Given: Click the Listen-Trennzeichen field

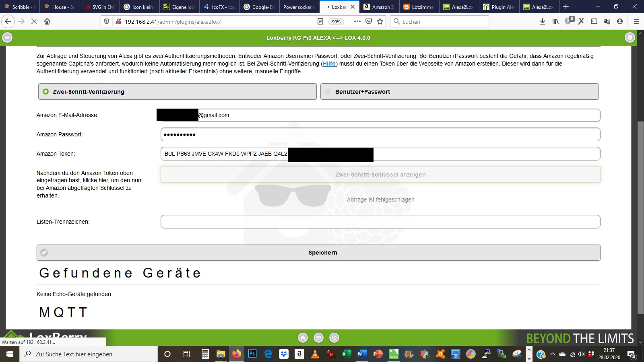Looking at the screenshot, I should point(380,222).
